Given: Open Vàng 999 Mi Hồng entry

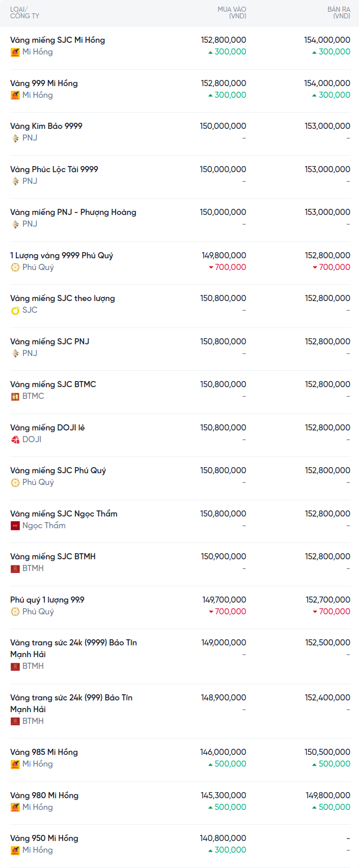Looking at the screenshot, I should coord(44,83).
